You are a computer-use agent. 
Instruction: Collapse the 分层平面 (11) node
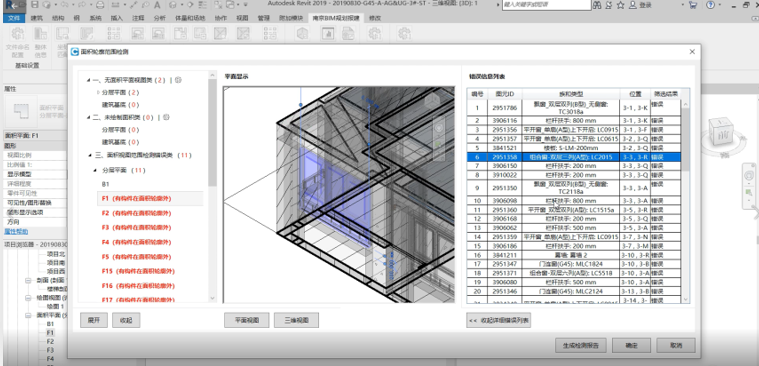click(94, 170)
